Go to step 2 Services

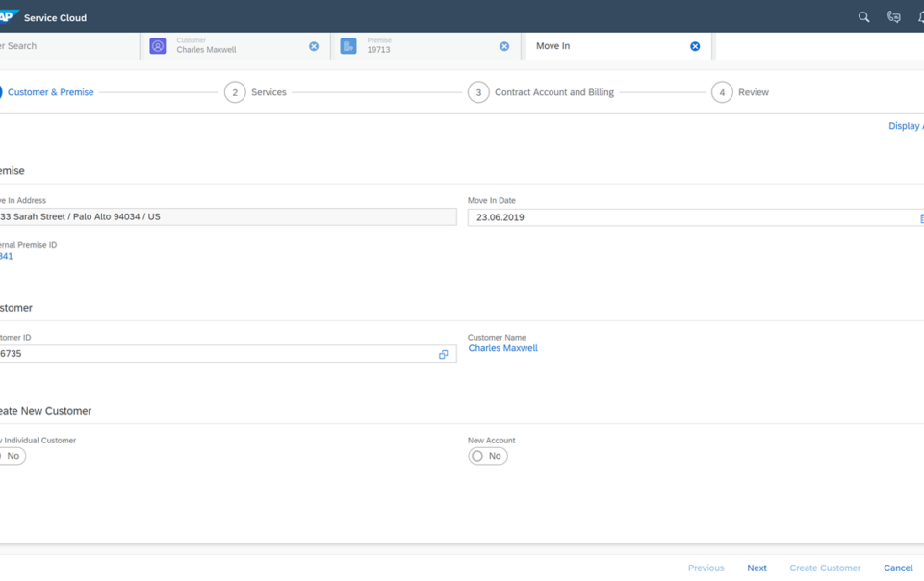[255, 92]
